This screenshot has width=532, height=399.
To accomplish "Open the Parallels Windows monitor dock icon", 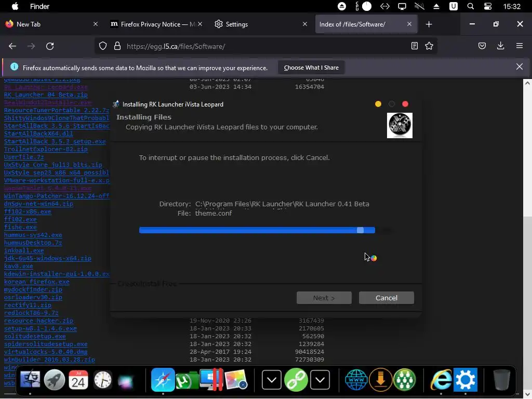I will coord(211,379).
